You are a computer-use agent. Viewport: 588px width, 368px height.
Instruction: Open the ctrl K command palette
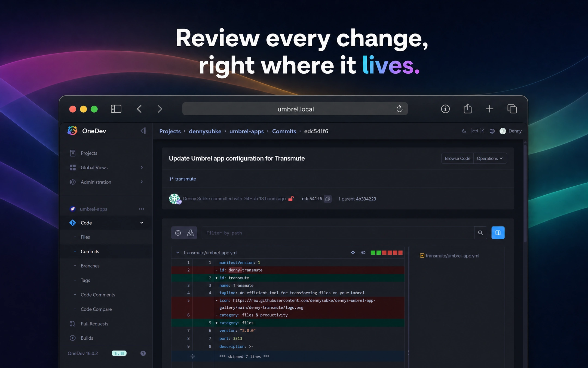pos(478,131)
